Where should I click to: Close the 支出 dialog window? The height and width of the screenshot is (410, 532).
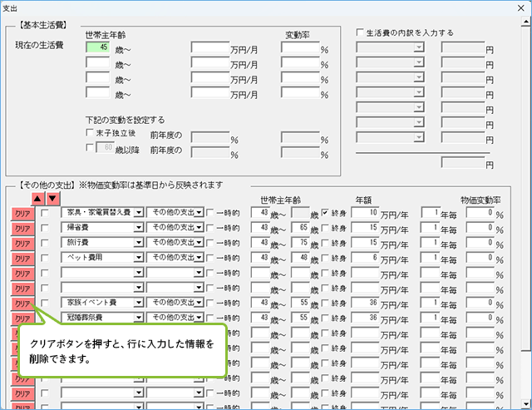pos(521,7)
